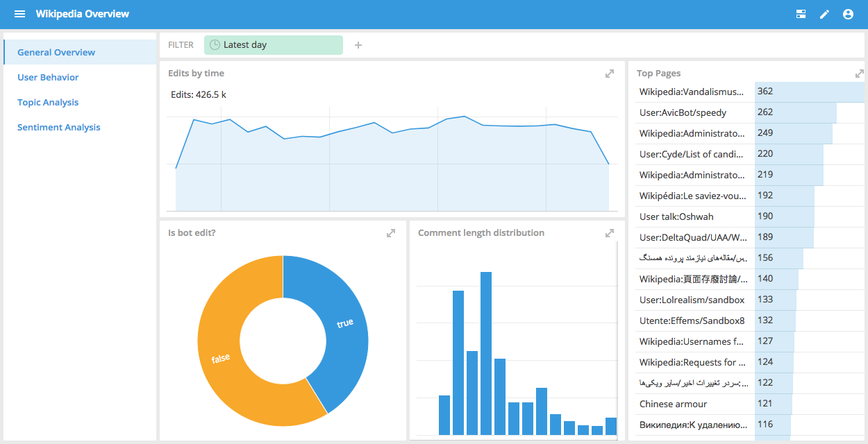Click the Wikipedia Overview title
This screenshot has width=868, height=444.
coord(83,14)
